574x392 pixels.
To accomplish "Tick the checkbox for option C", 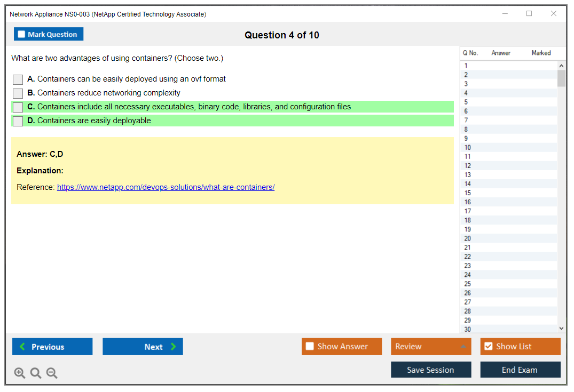I will click(x=18, y=107).
